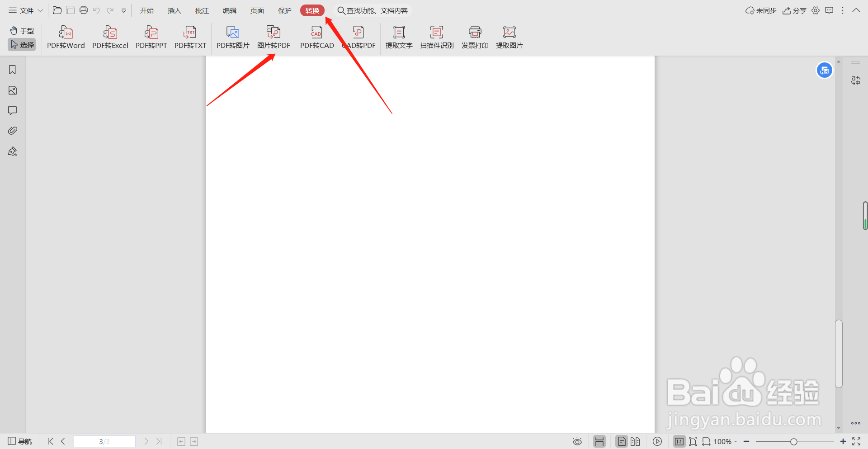Click the 查找功能、文档内容 search box

[x=373, y=10]
